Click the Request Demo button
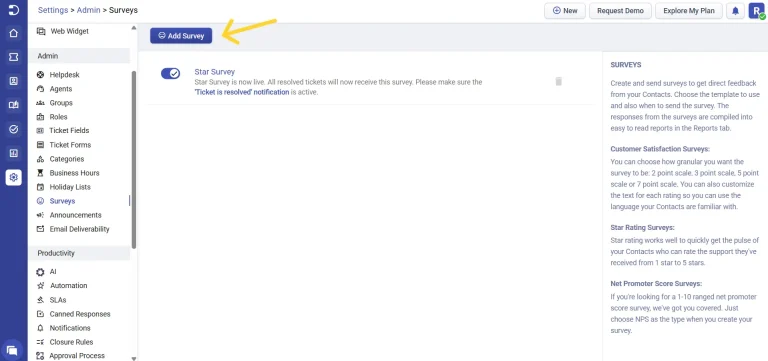 (x=620, y=11)
